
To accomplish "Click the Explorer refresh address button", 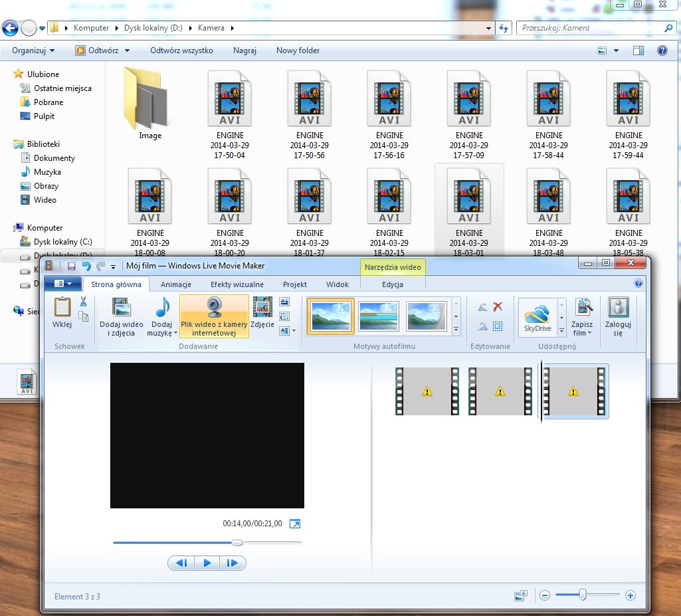I will [504, 28].
